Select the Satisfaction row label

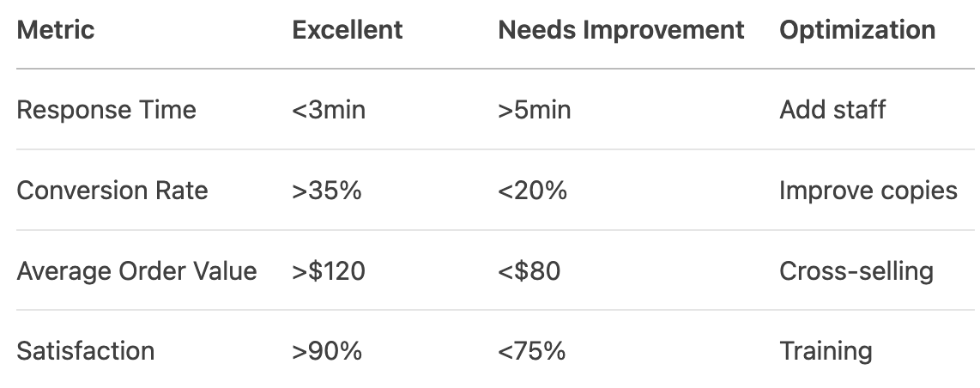coord(86,351)
